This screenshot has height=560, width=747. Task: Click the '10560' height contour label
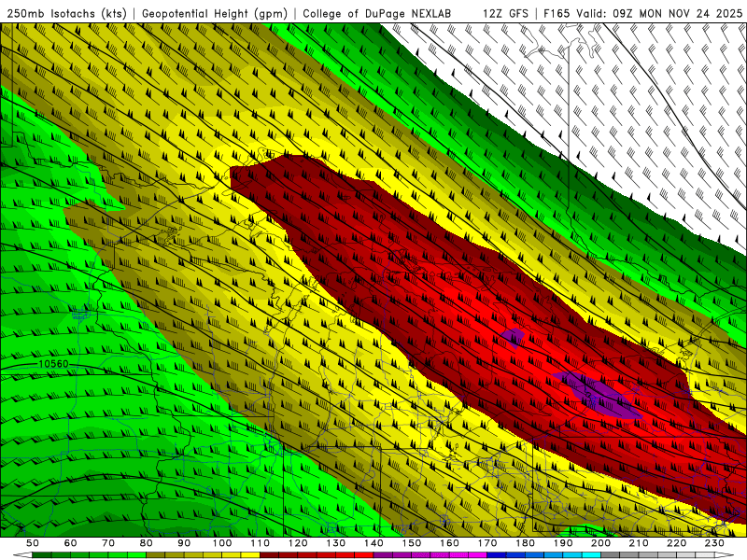pos(53,364)
